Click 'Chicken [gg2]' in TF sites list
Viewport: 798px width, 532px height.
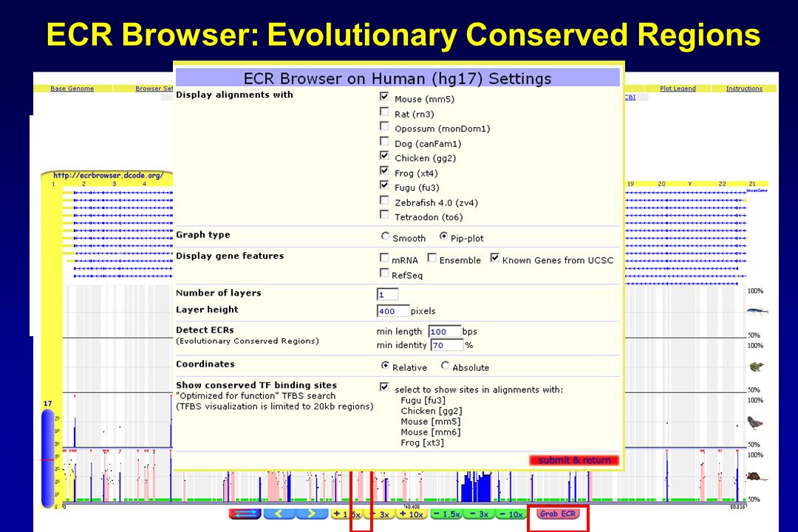[431, 411]
